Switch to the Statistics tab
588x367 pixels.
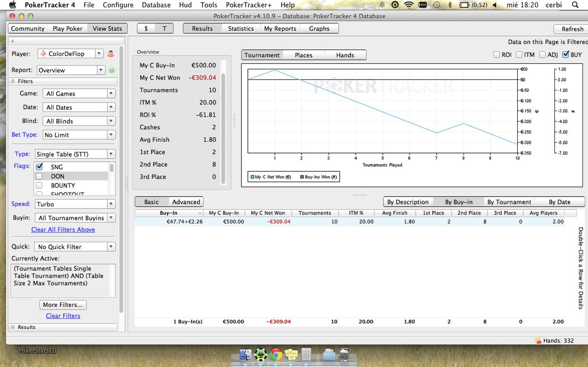[241, 28]
